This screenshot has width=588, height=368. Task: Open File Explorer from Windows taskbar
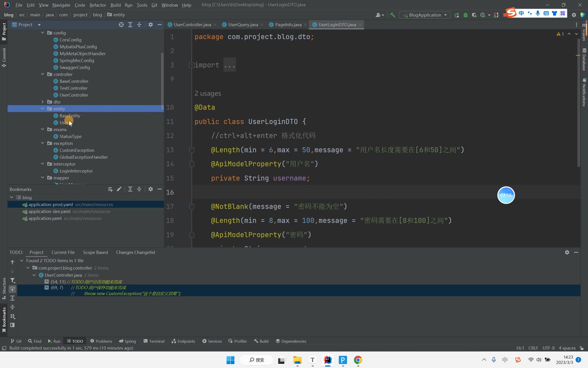(297, 360)
